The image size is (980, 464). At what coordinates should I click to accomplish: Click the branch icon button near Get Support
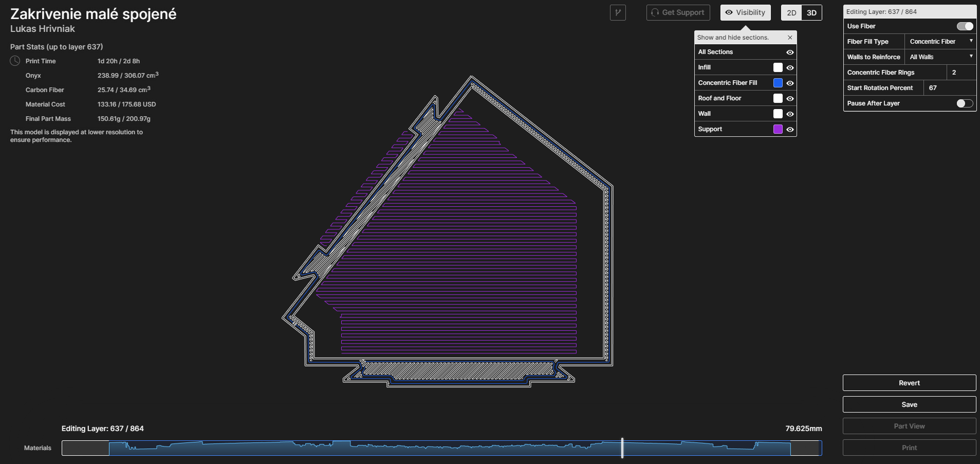click(618, 13)
